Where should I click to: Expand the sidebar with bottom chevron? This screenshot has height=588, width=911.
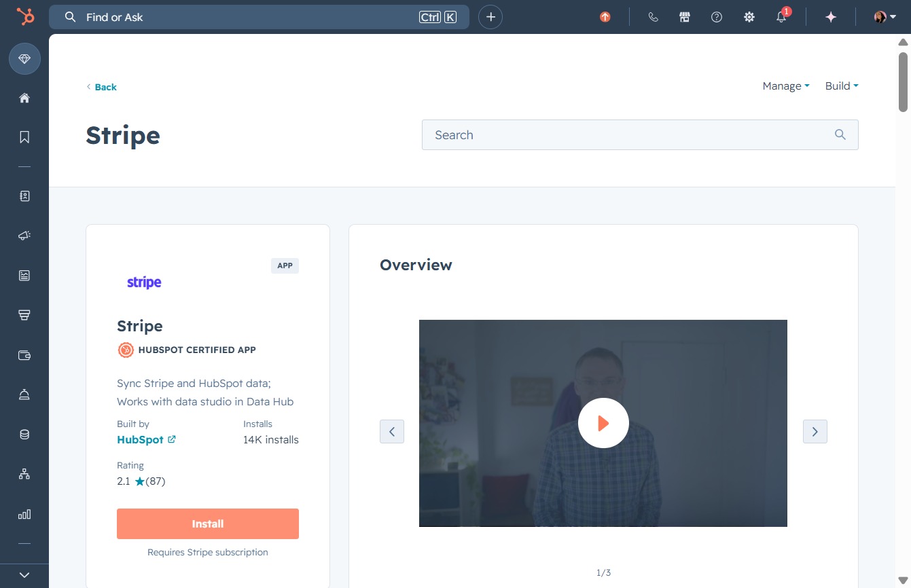[24, 575]
